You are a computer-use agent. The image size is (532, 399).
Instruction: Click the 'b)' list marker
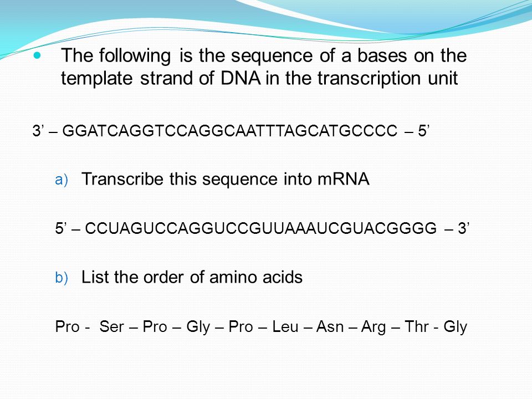pos(62,278)
